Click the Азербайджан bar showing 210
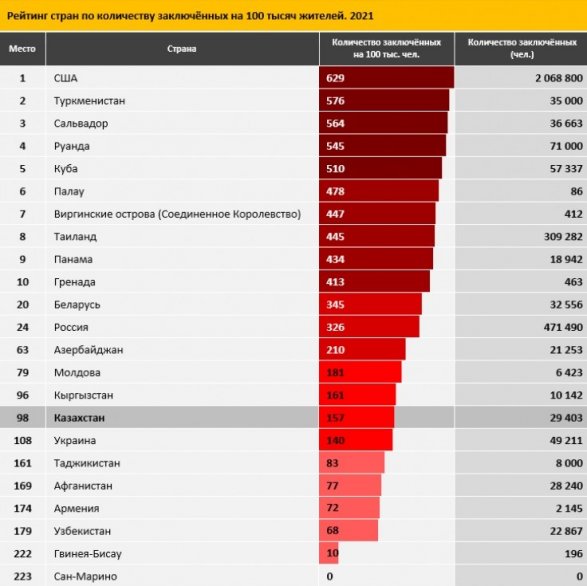The image size is (587, 586). 362,349
